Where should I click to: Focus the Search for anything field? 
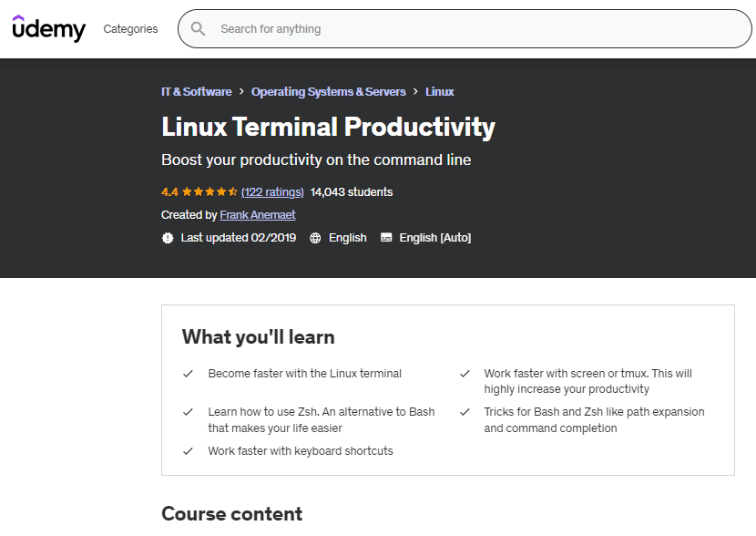(474, 29)
